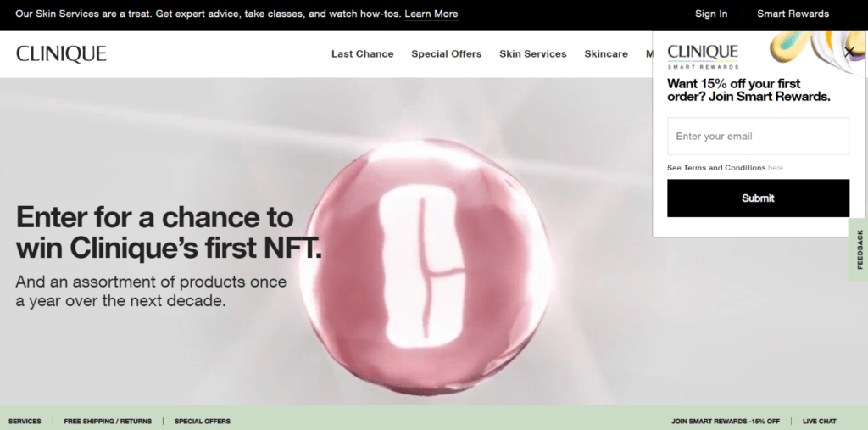Click into the email input field
Viewport: 868px width, 430px height.
click(758, 137)
